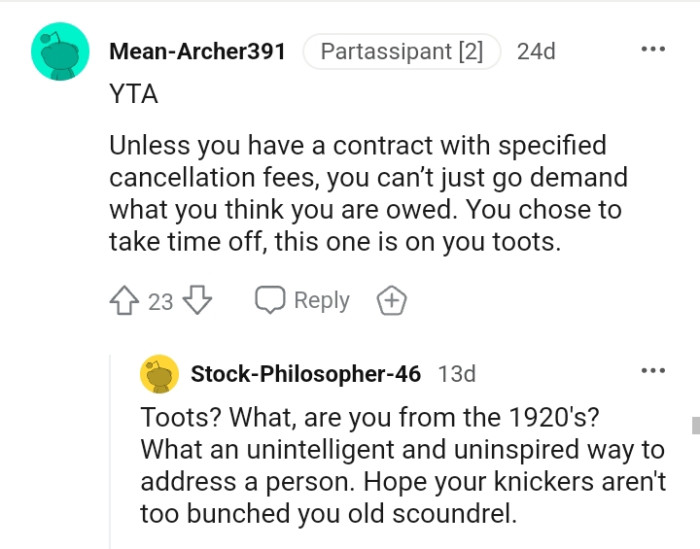Visit the Stock-Philosopher-46 username profile
Viewport: 700px width, 549px height.
click(305, 375)
